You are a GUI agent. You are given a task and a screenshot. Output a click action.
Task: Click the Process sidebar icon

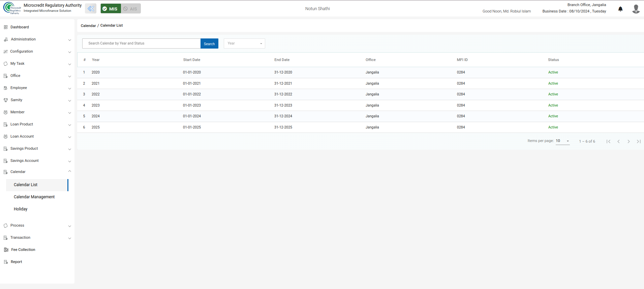click(6, 225)
